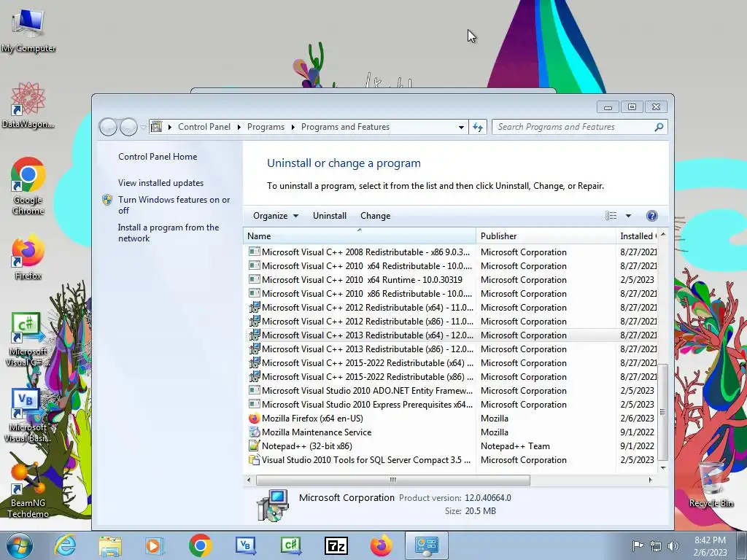Click Uninstall toolbar button
Screen dimensions: 747x560
point(330,216)
